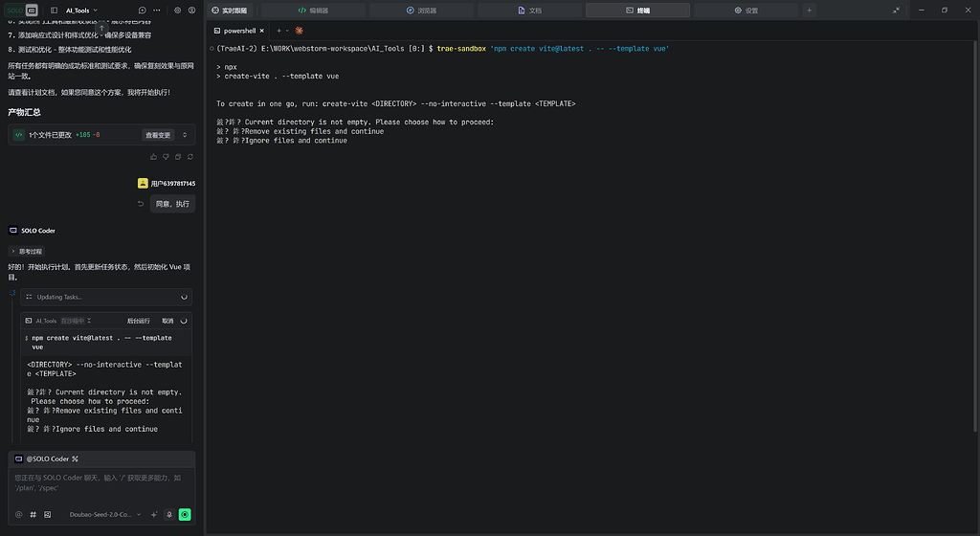Click the yellow user avatar
980x536 pixels.
click(143, 183)
